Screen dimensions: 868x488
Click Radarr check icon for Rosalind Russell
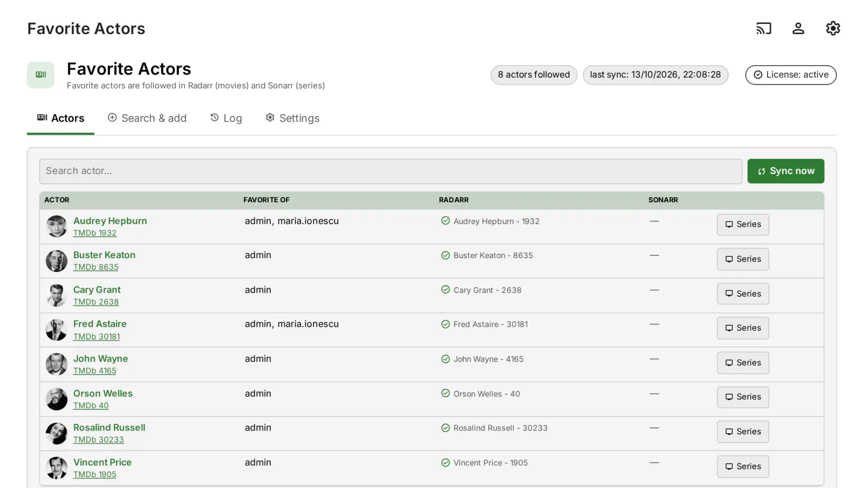point(445,428)
